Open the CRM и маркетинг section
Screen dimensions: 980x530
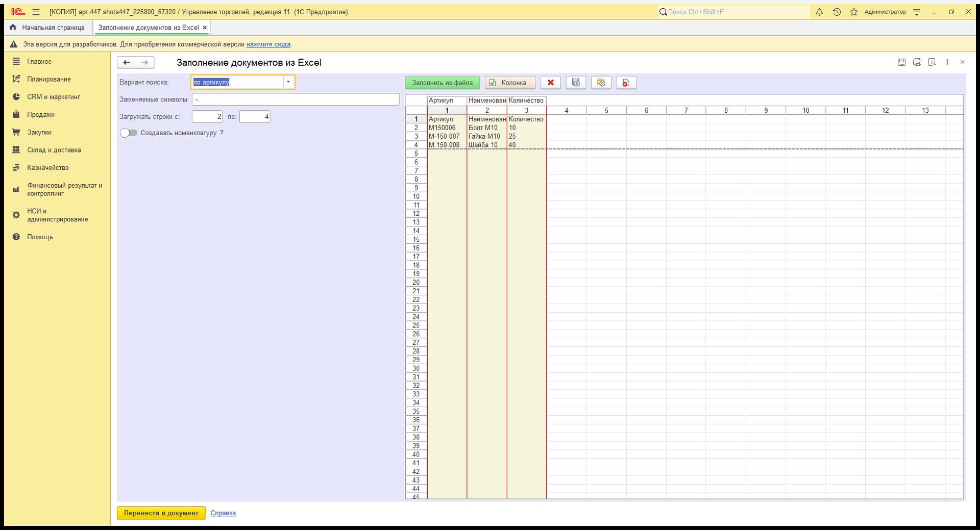(54, 97)
